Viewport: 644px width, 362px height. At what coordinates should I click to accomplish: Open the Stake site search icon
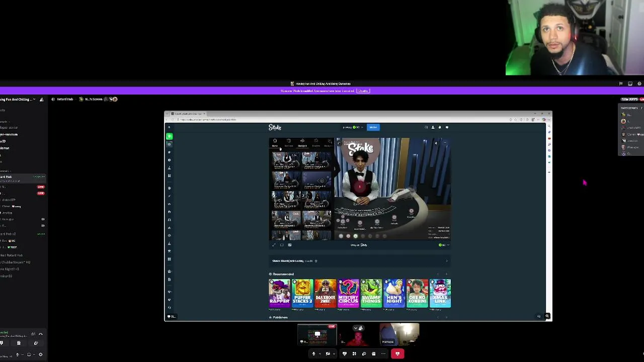426,127
